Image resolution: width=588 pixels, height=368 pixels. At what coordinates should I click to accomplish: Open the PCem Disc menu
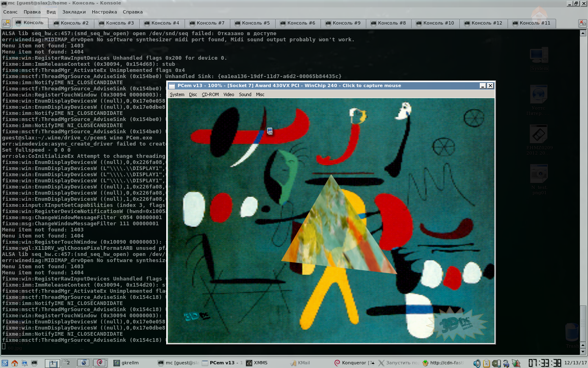click(x=193, y=94)
